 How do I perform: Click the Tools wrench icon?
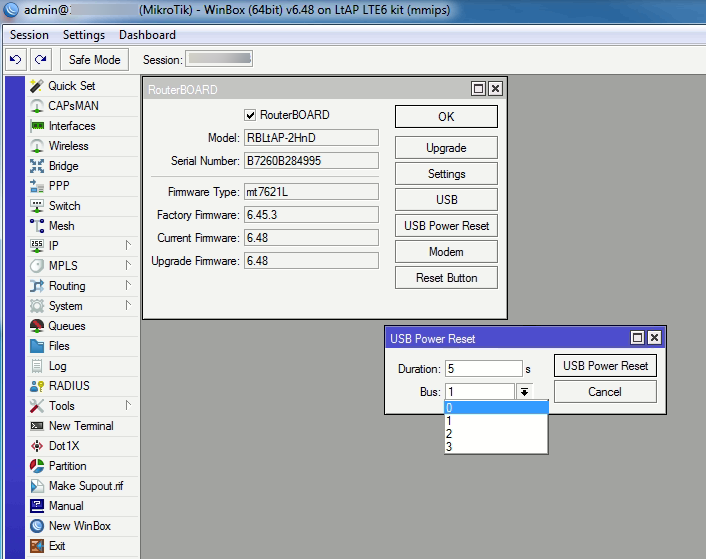coord(37,406)
